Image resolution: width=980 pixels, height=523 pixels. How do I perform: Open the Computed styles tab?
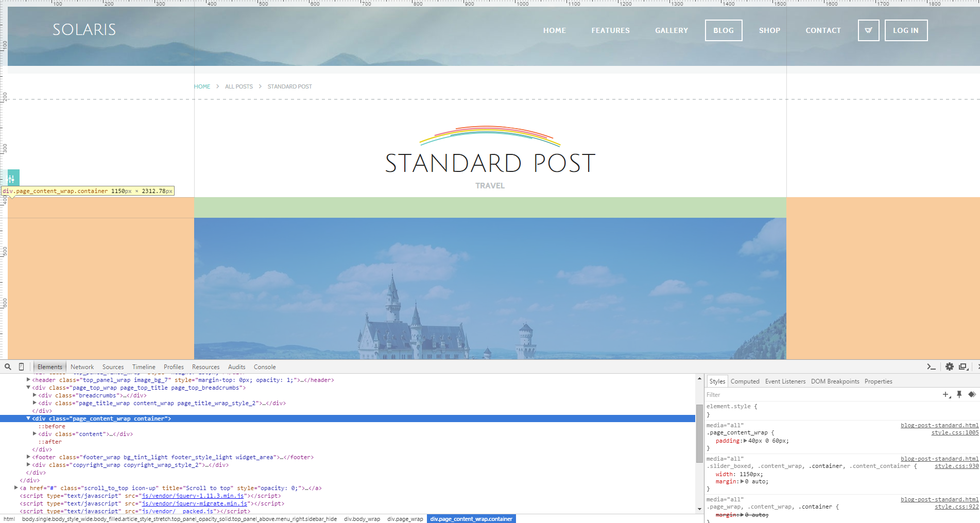745,381
